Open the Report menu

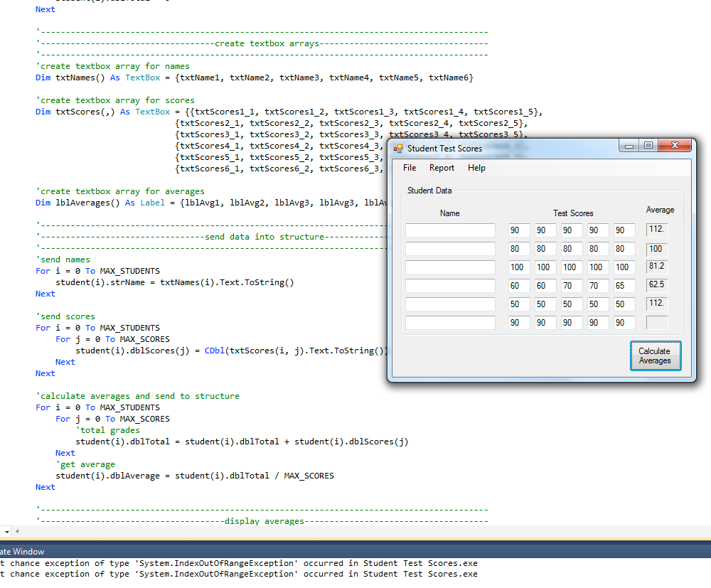coord(442,168)
